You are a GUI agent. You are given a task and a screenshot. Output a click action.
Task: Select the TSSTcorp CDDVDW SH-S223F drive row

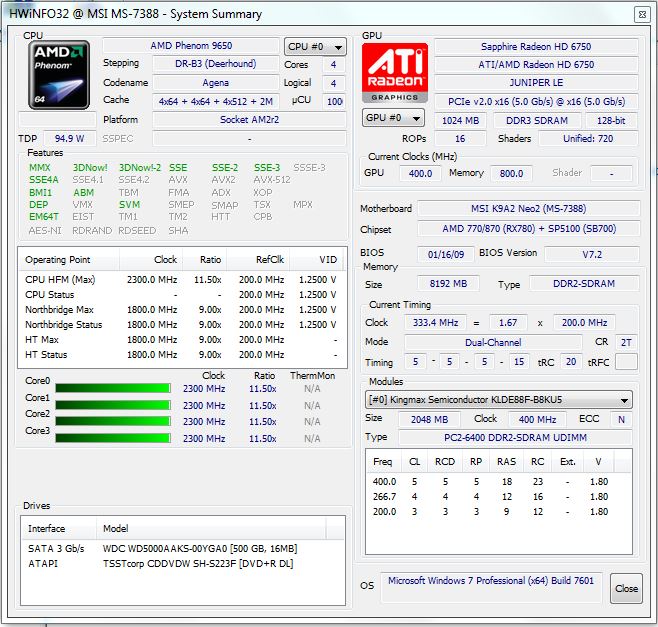[x=182, y=564]
